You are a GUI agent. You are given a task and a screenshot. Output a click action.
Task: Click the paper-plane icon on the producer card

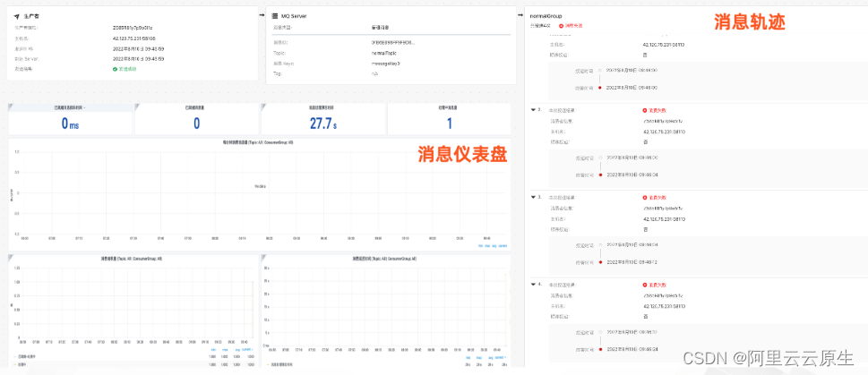(x=17, y=16)
